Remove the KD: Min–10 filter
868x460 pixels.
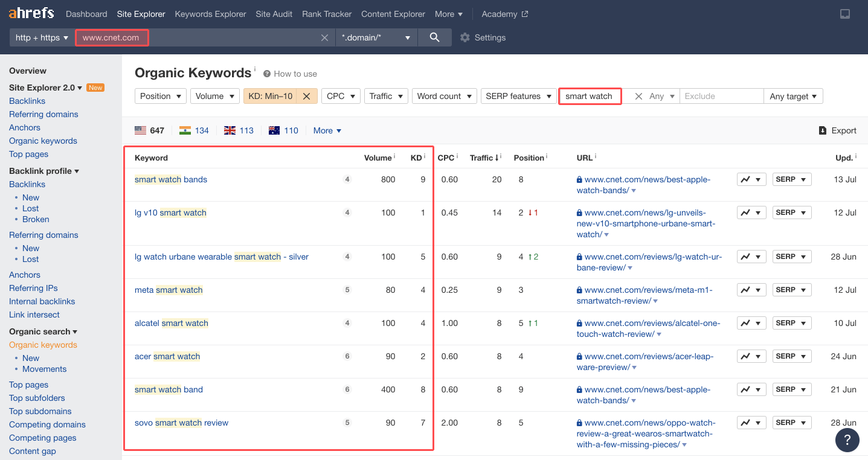tap(306, 96)
